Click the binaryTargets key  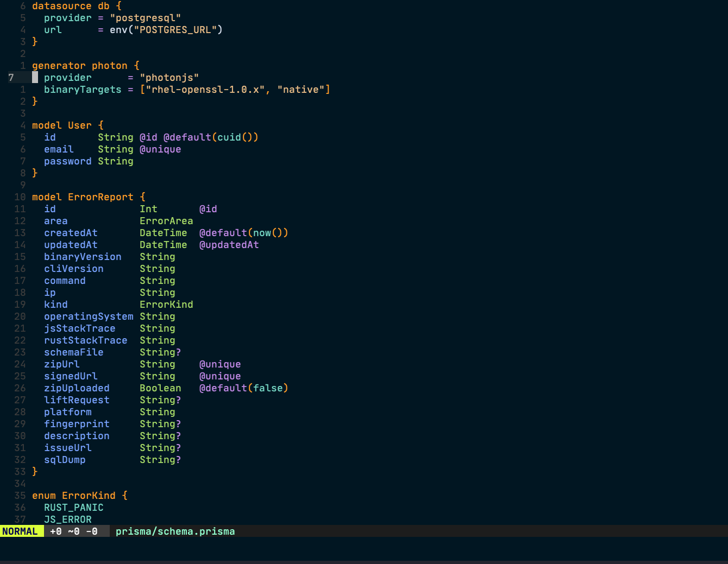coord(83,90)
